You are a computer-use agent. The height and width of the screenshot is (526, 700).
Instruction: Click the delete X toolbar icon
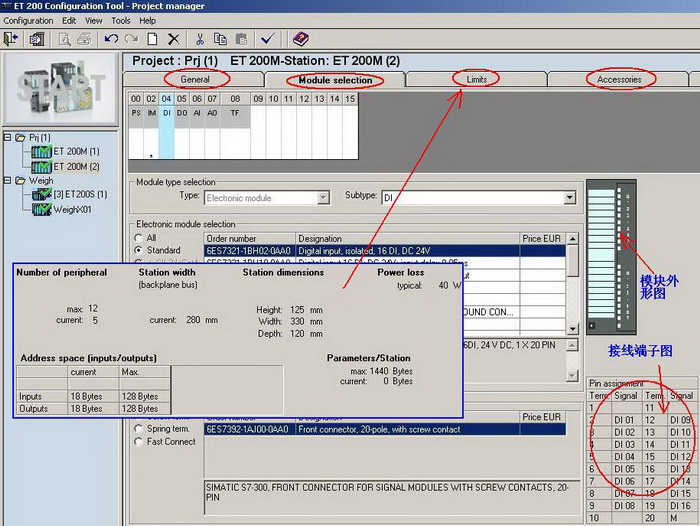tap(173, 39)
